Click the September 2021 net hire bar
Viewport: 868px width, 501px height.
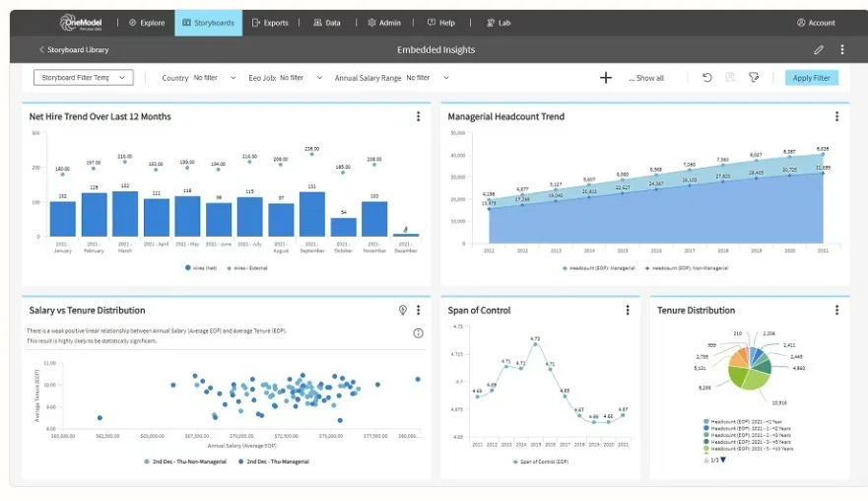click(x=312, y=214)
